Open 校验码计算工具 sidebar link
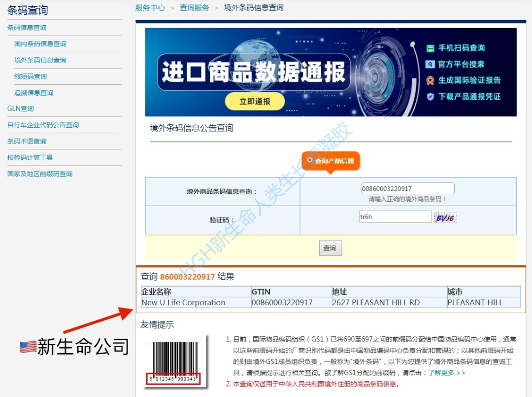The width and height of the screenshot is (532, 397). (30, 158)
